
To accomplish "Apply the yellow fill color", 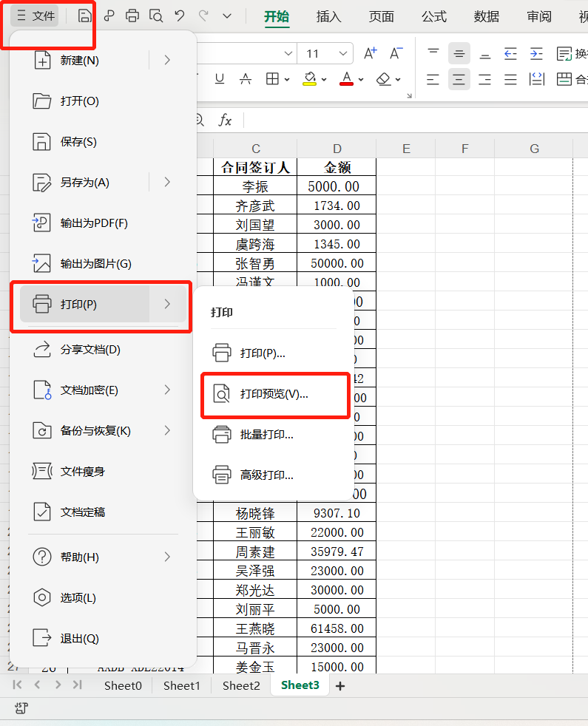I will (309, 79).
